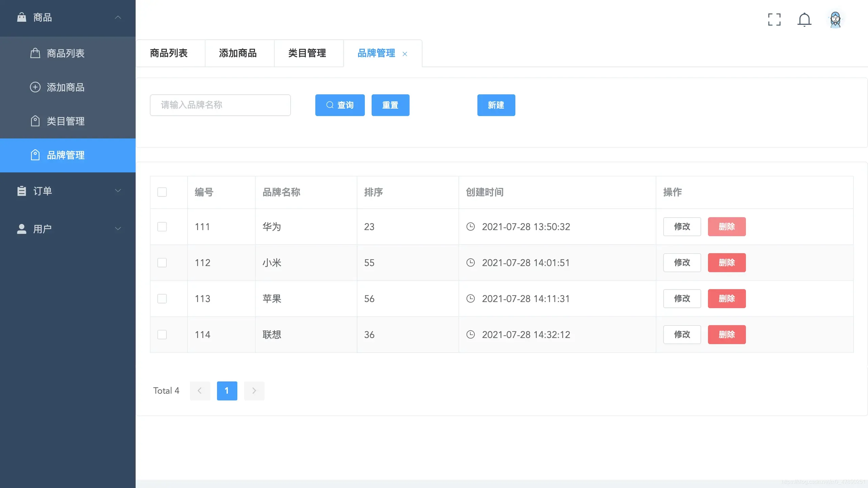Open the notification bell
Viewport: 868px width, 488px height.
[804, 20]
